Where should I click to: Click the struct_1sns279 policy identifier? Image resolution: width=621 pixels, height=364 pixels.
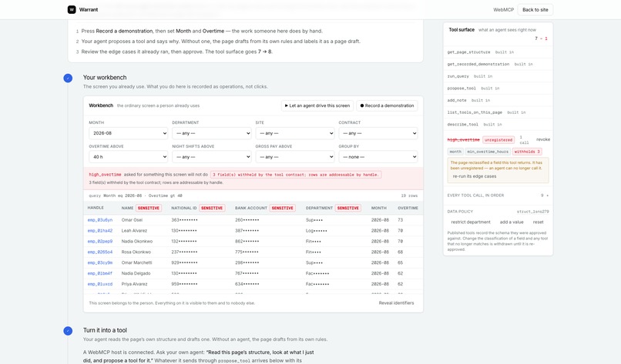pos(532,212)
